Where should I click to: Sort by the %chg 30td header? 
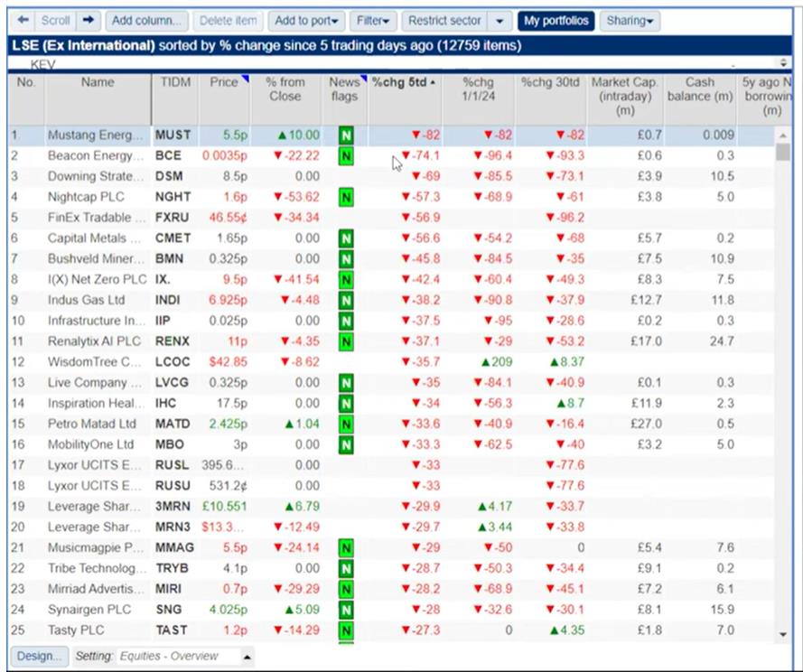pos(550,99)
